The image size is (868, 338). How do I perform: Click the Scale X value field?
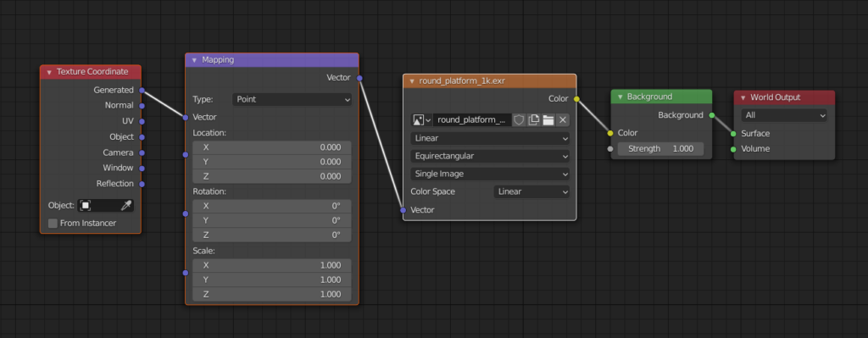(272, 265)
